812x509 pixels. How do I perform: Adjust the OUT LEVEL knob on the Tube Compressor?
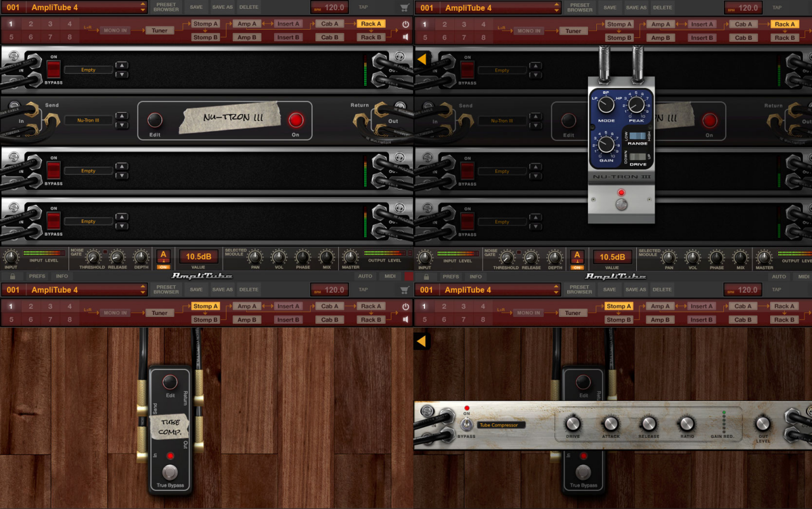(763, 423)
